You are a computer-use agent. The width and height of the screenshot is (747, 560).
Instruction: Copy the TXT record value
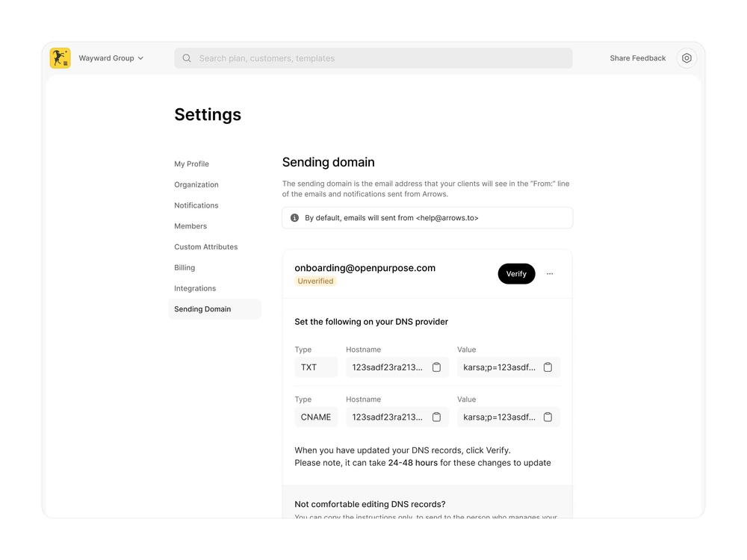click(x=548, y=367)
